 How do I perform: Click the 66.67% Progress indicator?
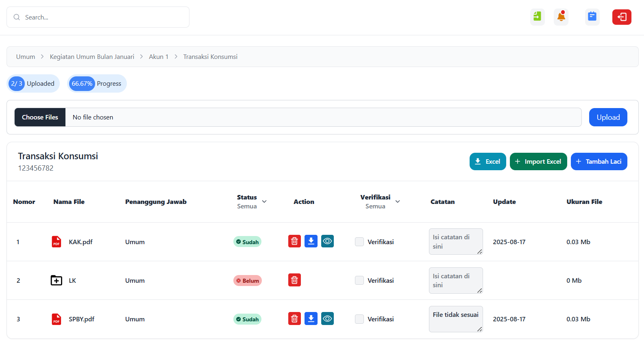[97, 83]
